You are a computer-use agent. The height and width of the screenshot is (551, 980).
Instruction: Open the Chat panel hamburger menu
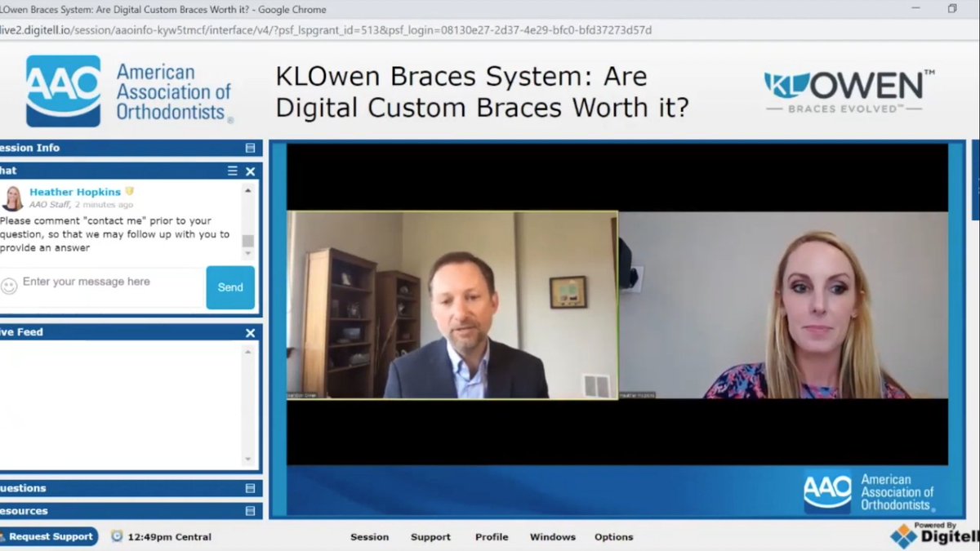[233, 171]
